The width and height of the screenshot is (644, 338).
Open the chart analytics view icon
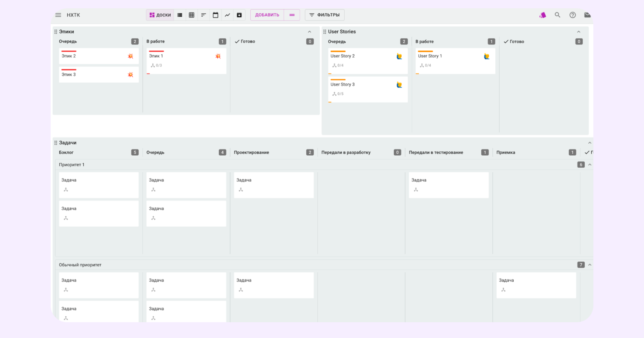point(227,15)
